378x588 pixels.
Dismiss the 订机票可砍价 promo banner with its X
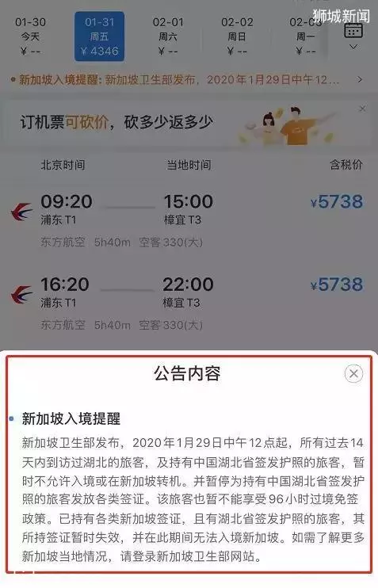point(362,109)
